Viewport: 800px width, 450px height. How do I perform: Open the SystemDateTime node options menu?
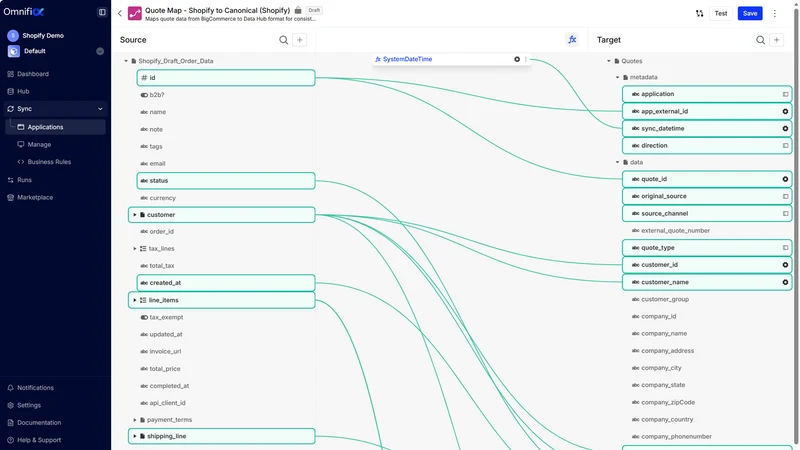coord(526,59)
